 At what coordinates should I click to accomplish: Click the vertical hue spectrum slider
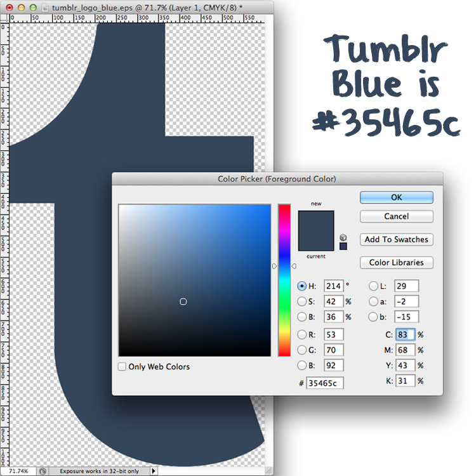(284, 280)
